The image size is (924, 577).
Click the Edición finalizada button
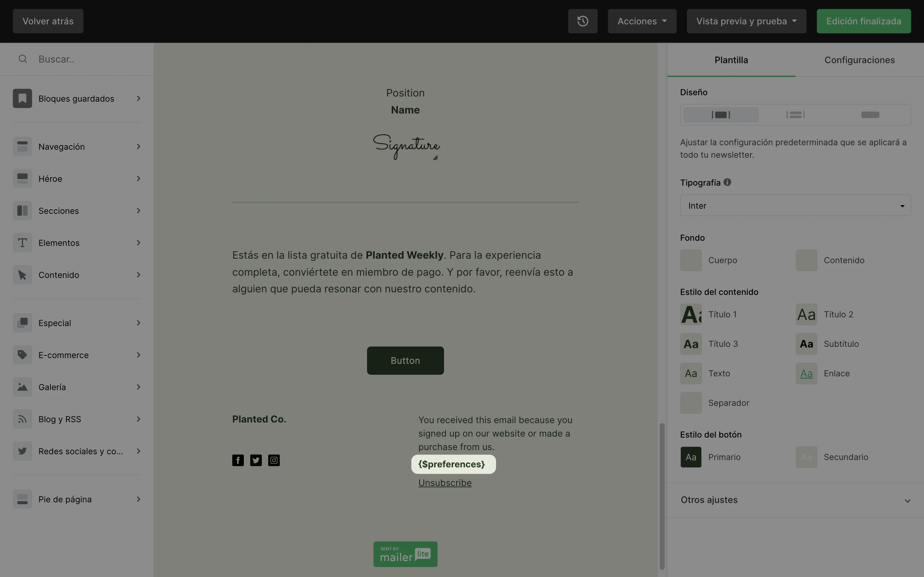click(863, 21)
